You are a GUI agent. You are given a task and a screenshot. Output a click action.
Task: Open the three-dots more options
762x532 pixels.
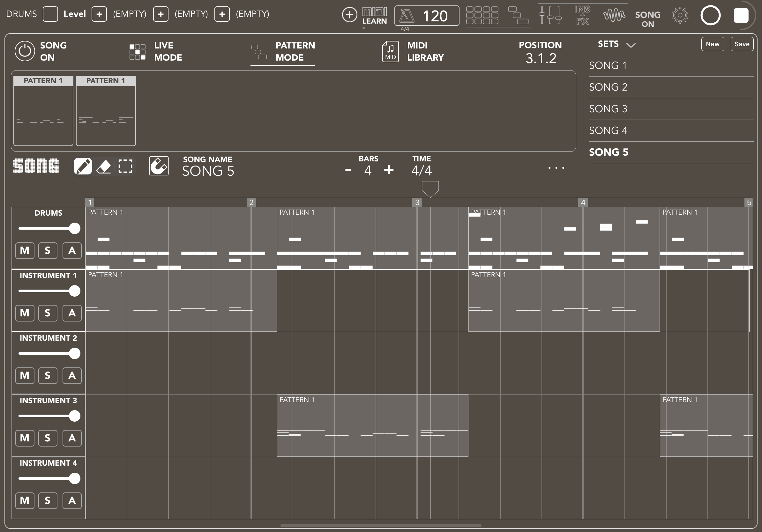pyautogui.click(x=556, y=168)
